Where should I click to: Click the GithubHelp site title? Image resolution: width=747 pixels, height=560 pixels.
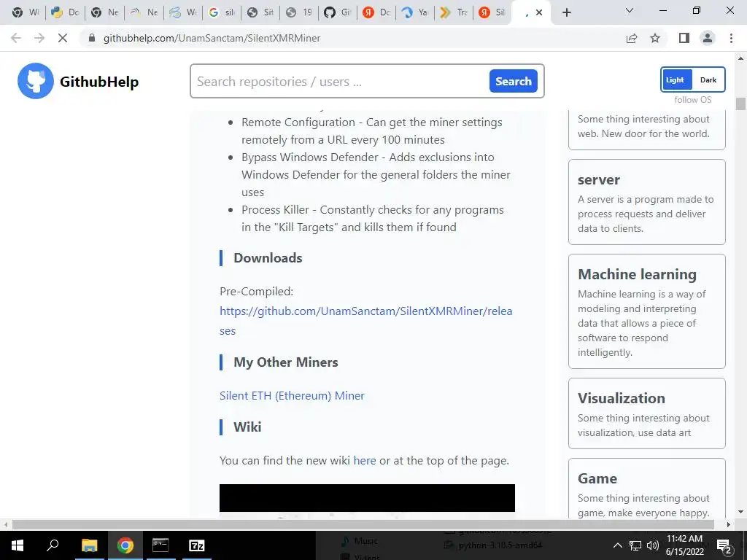coord(99,82)
